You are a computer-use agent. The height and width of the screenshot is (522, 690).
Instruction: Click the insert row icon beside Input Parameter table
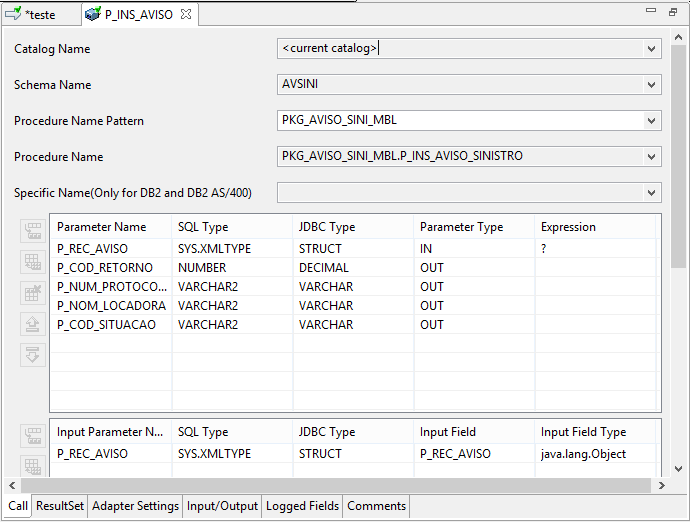click(33, 466)
